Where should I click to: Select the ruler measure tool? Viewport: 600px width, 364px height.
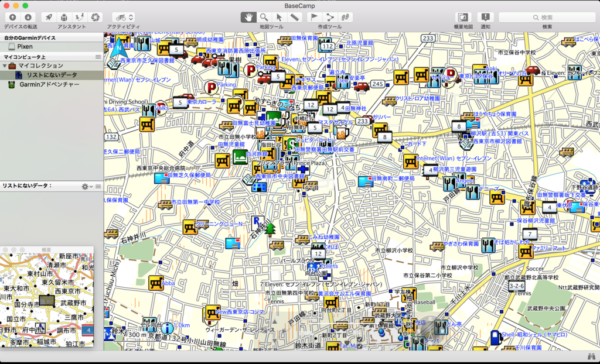click(294, 17)
